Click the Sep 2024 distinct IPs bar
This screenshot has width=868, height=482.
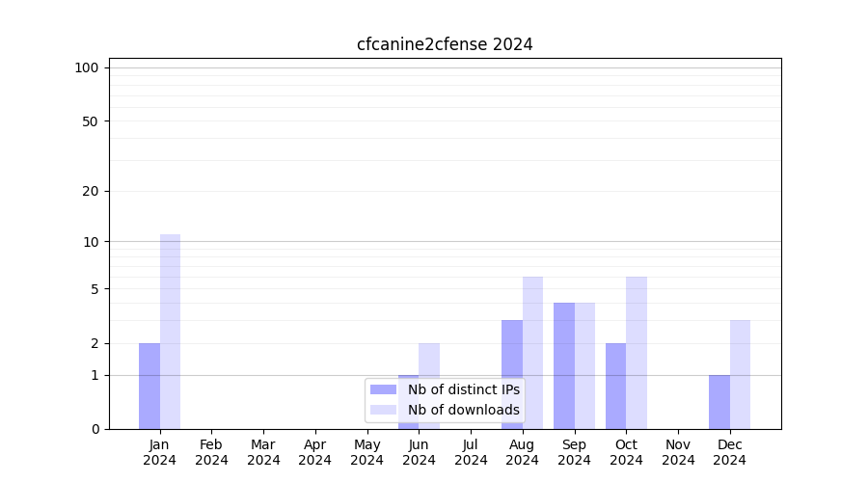564,365
